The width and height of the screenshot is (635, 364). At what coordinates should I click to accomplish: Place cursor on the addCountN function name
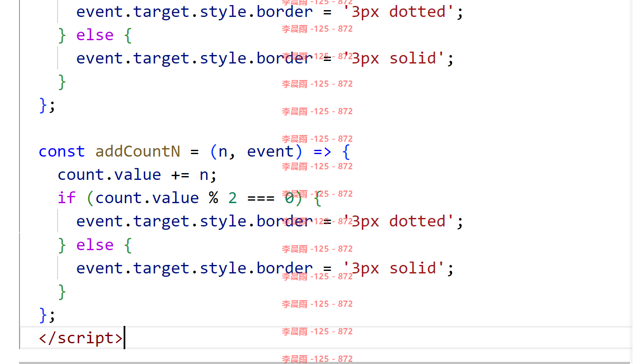coord(138,152)
